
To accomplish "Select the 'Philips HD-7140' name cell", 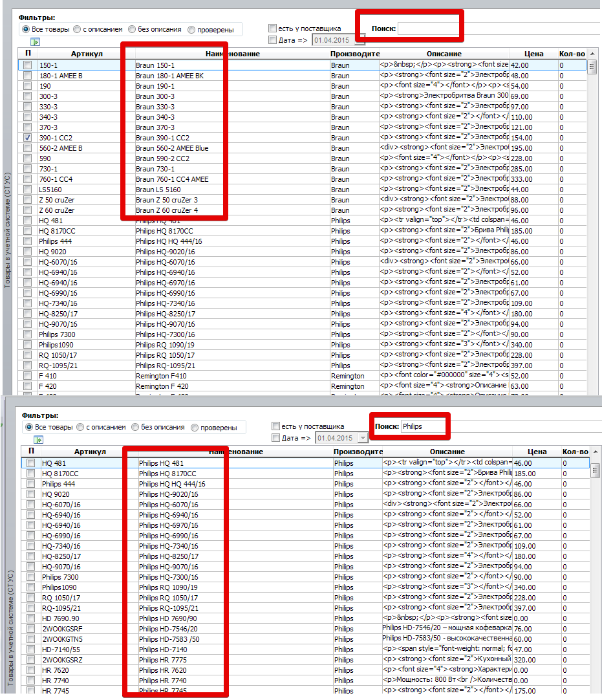I will (x=235, y=650).
